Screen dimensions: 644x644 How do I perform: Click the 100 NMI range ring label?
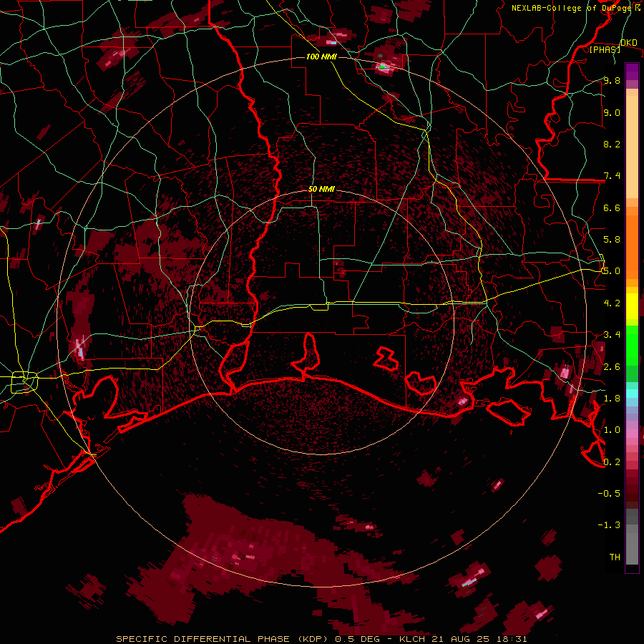tap(321, 57)
